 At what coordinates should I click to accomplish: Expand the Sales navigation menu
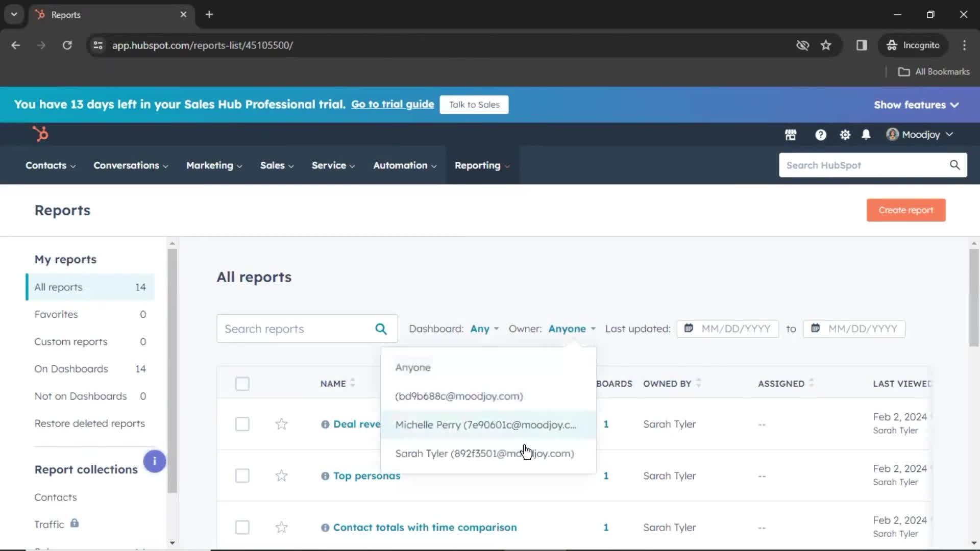277,165
